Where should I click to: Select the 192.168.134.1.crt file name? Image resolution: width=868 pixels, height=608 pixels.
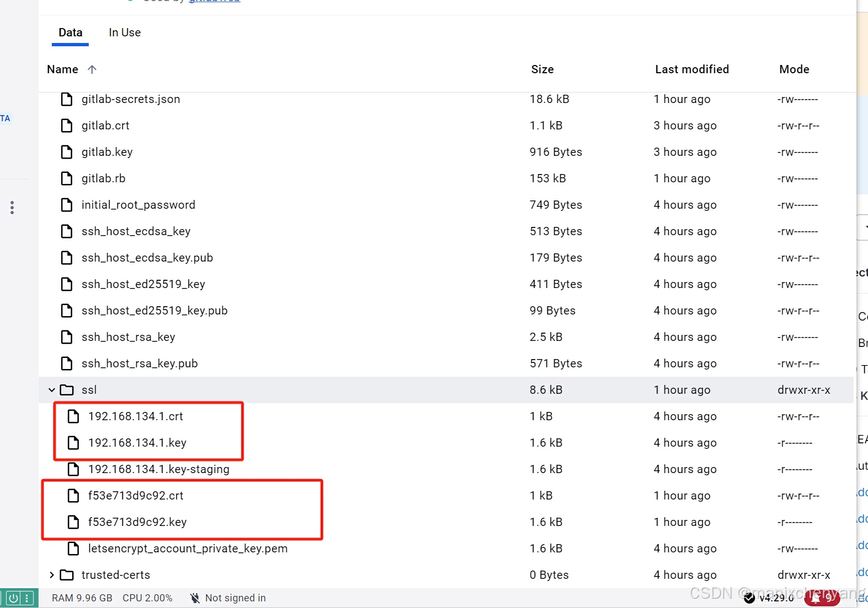136,416
